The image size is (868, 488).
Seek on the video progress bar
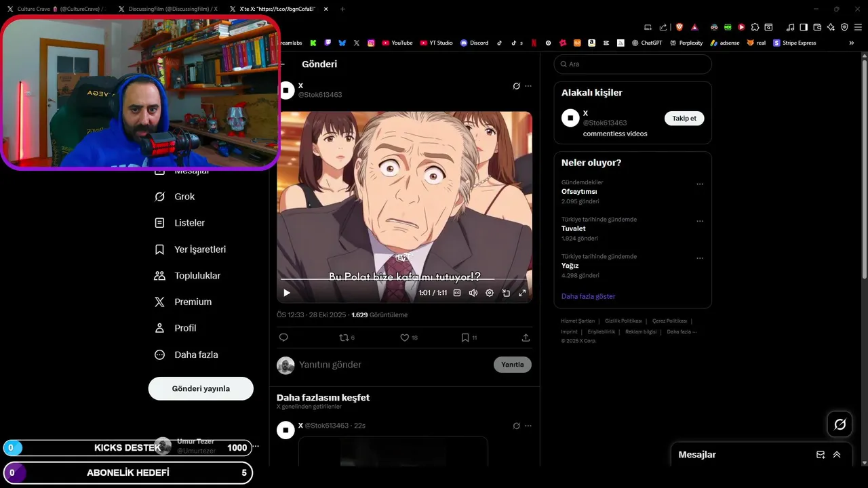click(x=403, y=279)
